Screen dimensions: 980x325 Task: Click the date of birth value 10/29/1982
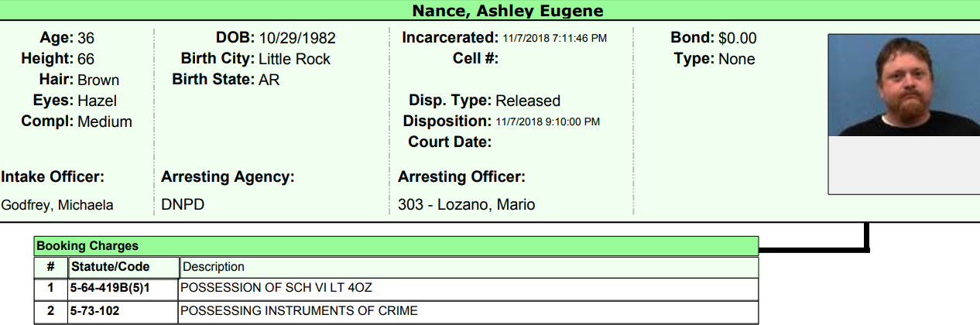pyautogui.click(x=297, y=38)
